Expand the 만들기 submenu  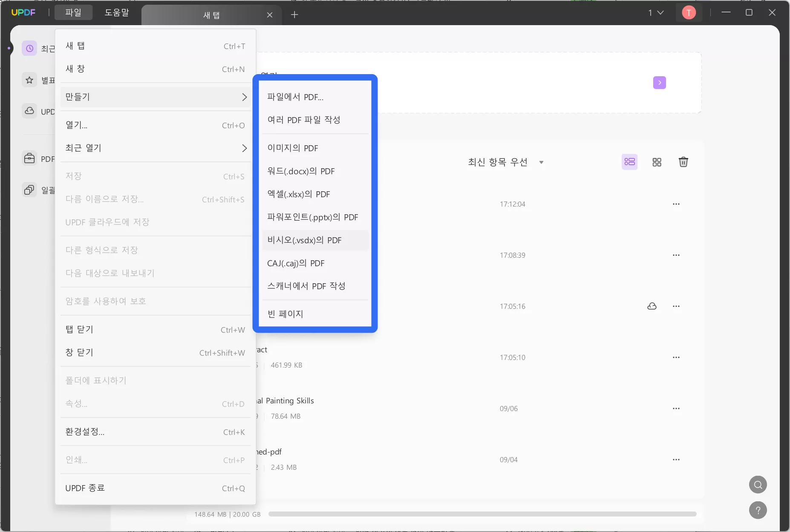(x=156, y=97)
